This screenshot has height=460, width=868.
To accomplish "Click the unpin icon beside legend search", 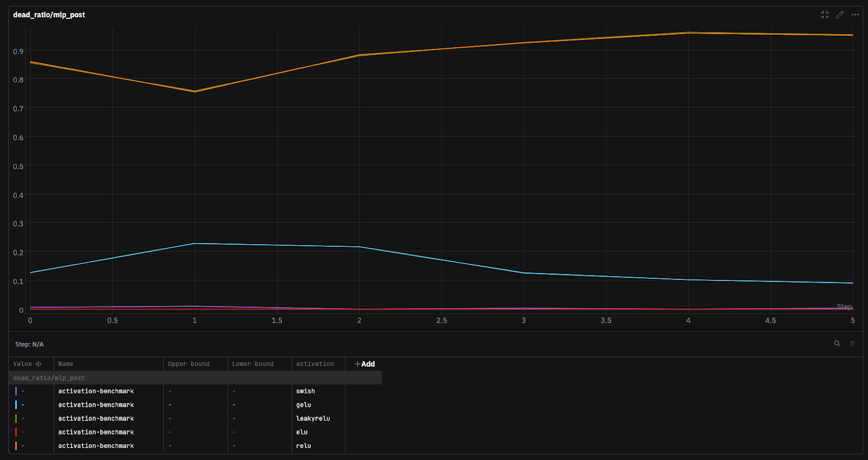I will pyautogui.click(x=852, y=343).
